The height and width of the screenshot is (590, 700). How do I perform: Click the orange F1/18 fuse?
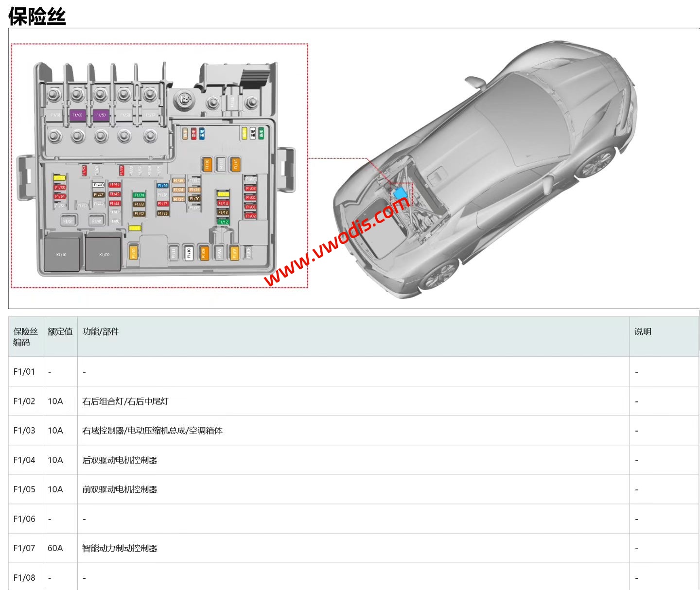pyautogui.click(x=207, y=165)
